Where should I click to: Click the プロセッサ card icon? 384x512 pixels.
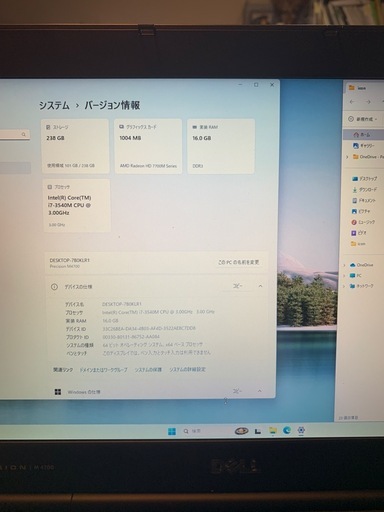coord(50,187)
